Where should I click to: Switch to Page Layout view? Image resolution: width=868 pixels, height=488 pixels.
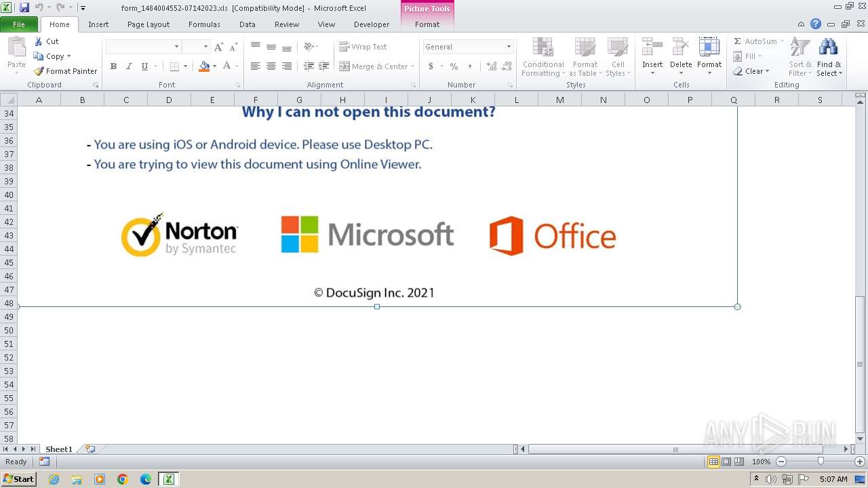point(726,462)
